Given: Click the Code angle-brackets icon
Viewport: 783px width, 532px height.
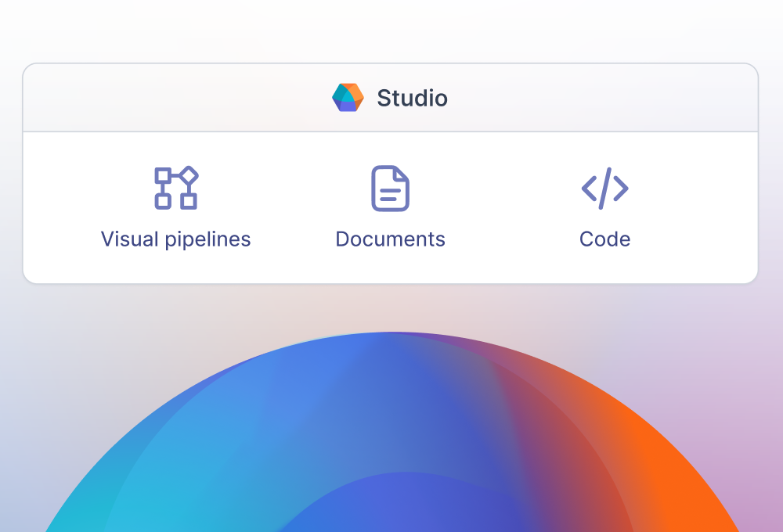Looking at the screenshot, I should coord(604,188).
